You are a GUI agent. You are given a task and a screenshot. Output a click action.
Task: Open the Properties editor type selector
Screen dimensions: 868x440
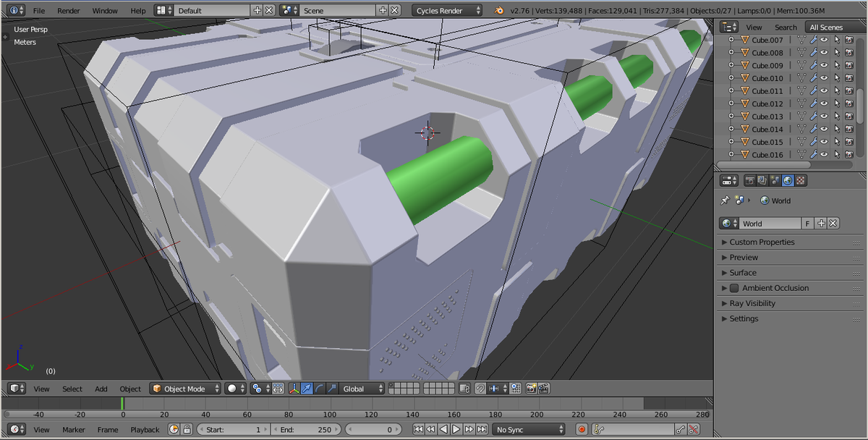(729, 180)
